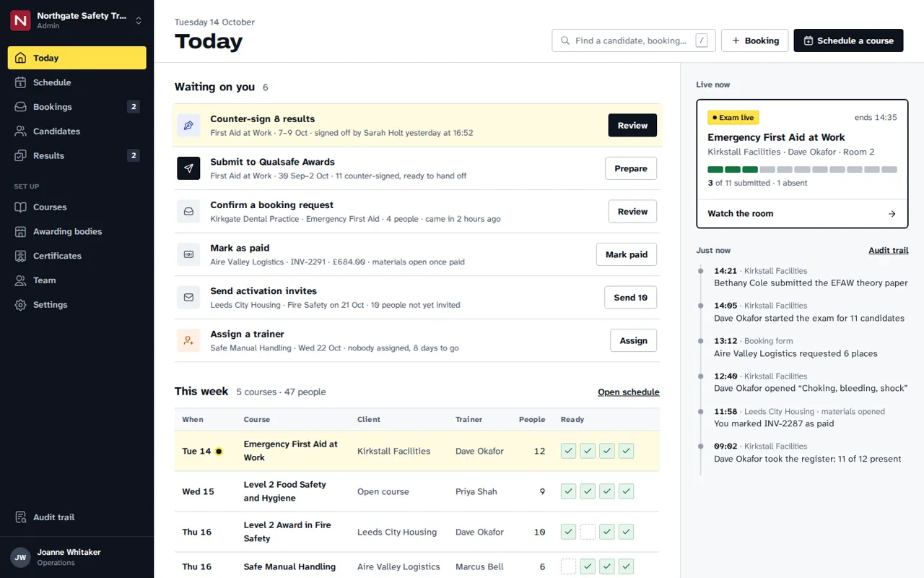
Task: Open the Audit trail link beside Just now
Action: tap(889, 250)
